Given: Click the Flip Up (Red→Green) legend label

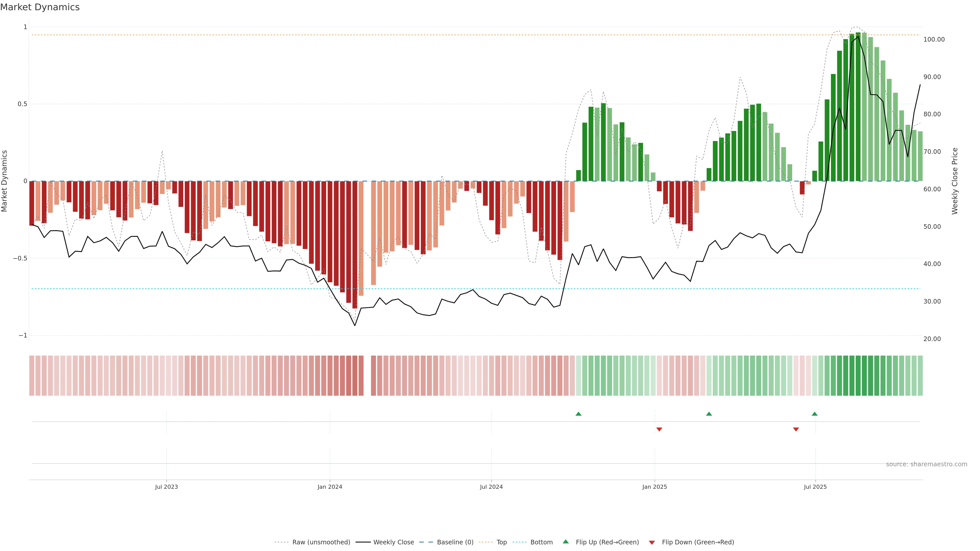Looking at the screenshot, I should (607, 542).
